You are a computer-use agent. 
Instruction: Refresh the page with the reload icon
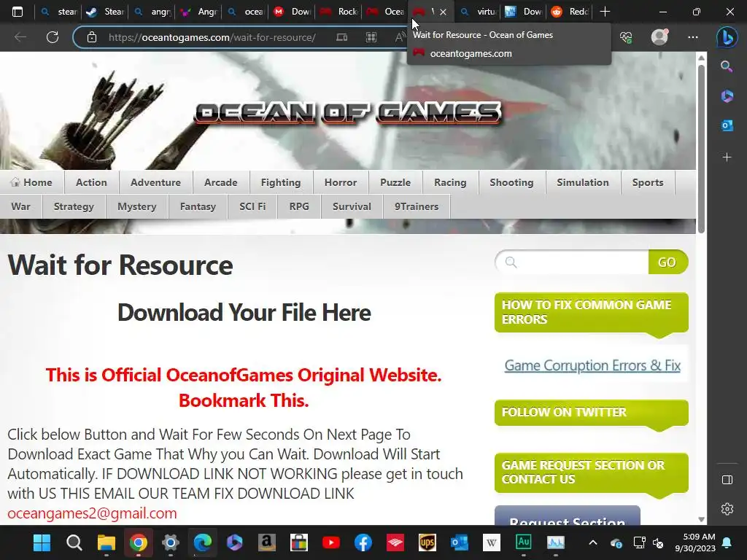[53, 37]
